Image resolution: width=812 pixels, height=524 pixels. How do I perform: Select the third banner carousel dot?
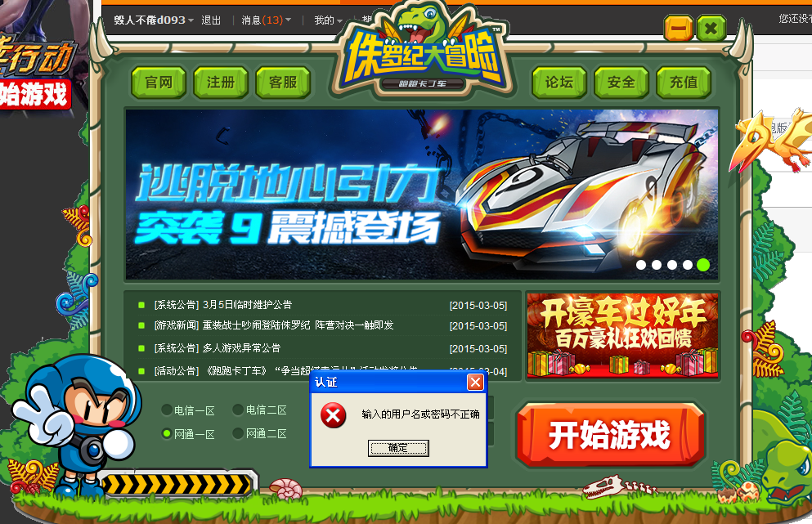point(672,265)
